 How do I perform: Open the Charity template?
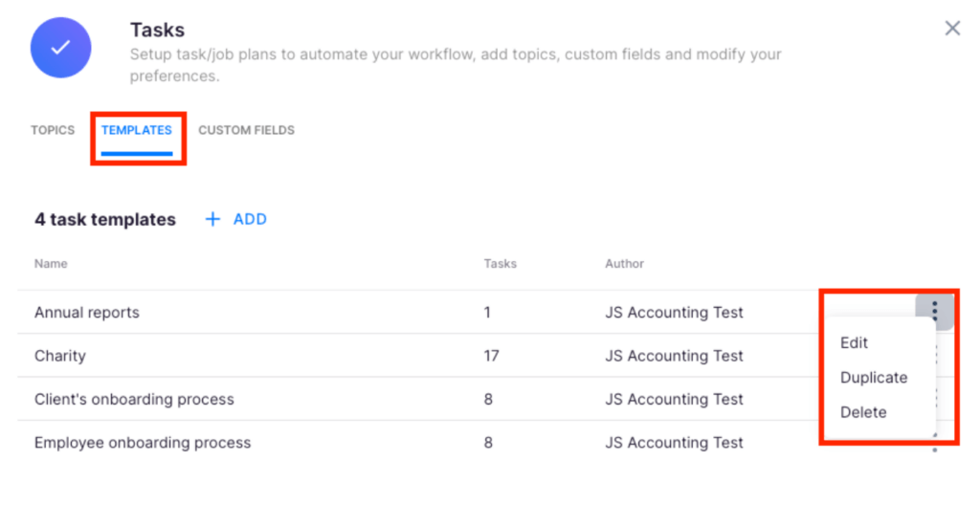click(60, 356)
